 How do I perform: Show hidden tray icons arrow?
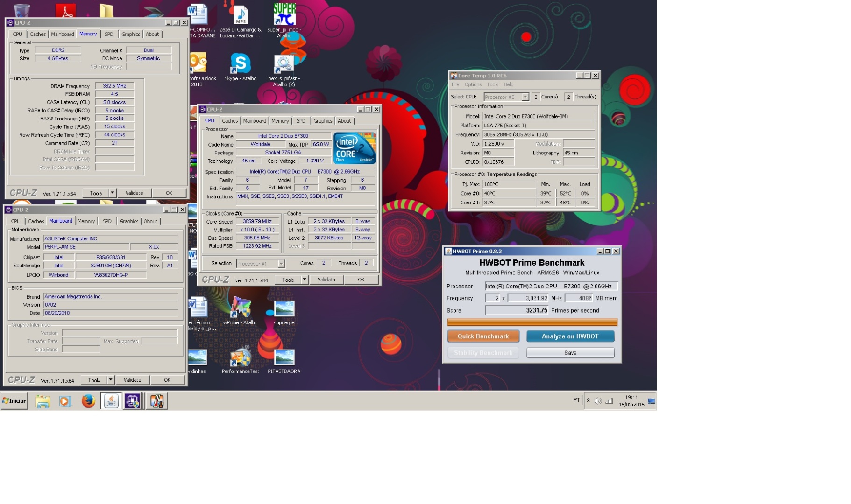pos(589,400)
